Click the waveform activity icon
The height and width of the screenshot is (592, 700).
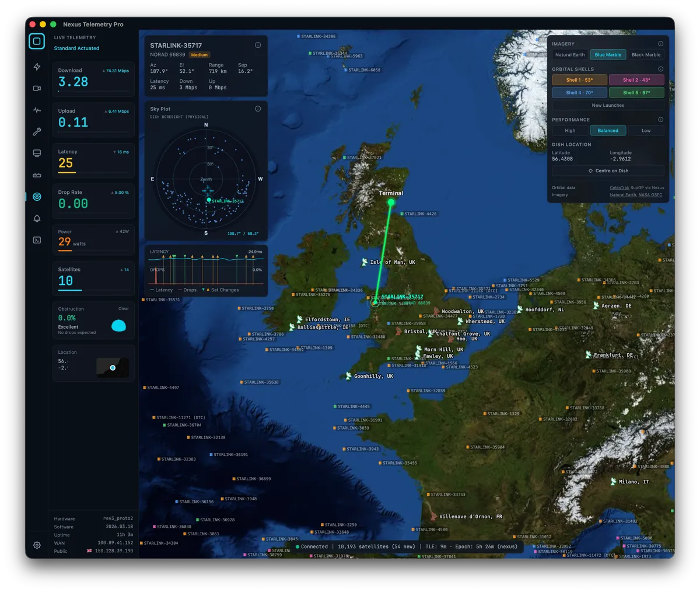tap(36, 110)
